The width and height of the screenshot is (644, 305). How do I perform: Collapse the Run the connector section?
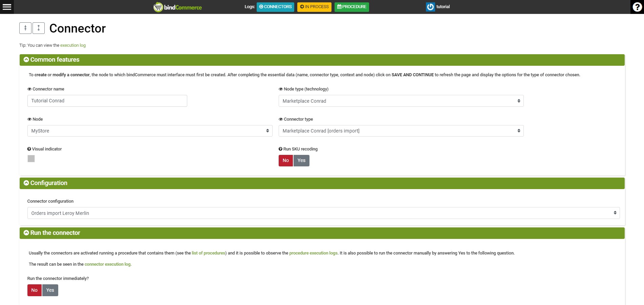click(x=26, y=233)
